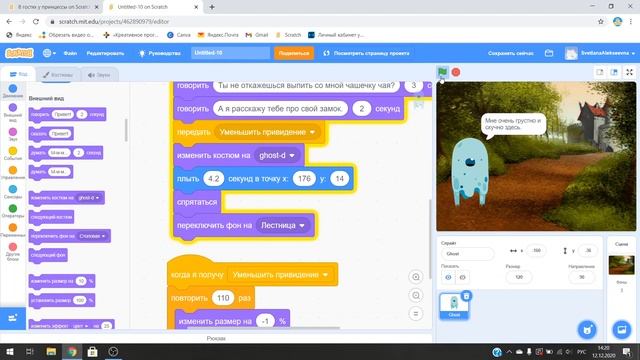Open ghost-d costume dropdown in workspace block
The width and height of the screenshot is (640, 360).
point(277,156)
